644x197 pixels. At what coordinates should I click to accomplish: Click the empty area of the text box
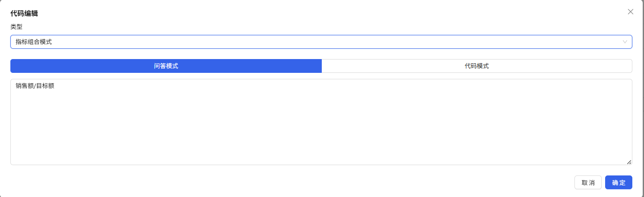point(321,129)
